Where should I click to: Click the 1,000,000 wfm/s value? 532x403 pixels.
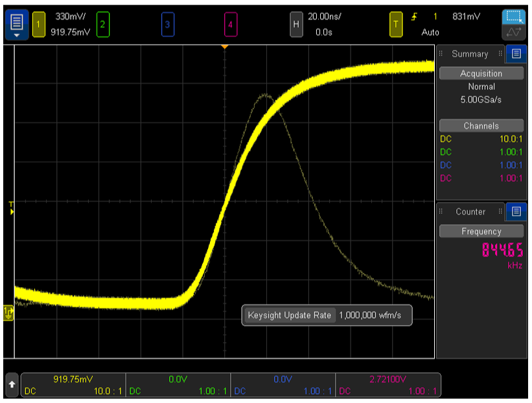[x=370, y=315]
